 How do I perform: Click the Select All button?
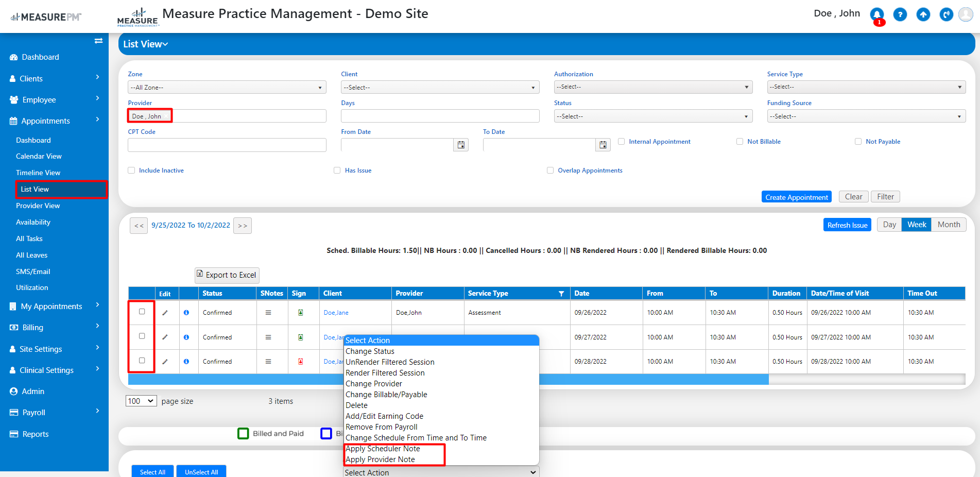pyautogui.click(x=152, y=472)
